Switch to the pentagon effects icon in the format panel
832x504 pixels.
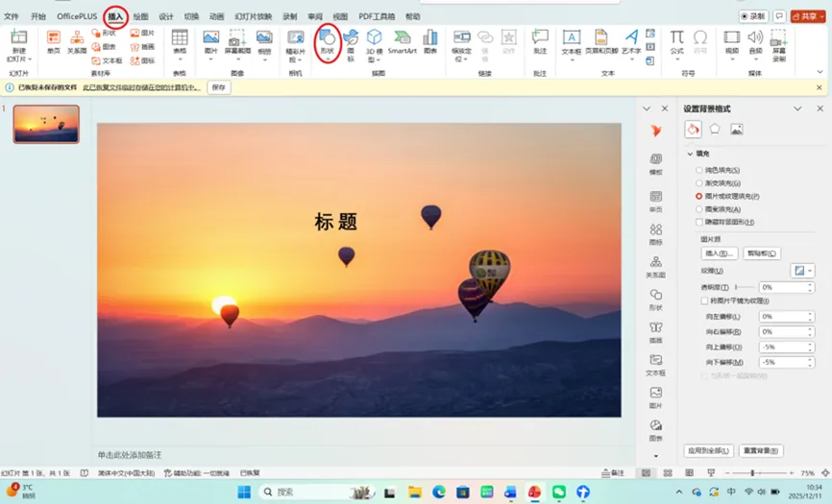pyautogui.click(x=715, y=129)
